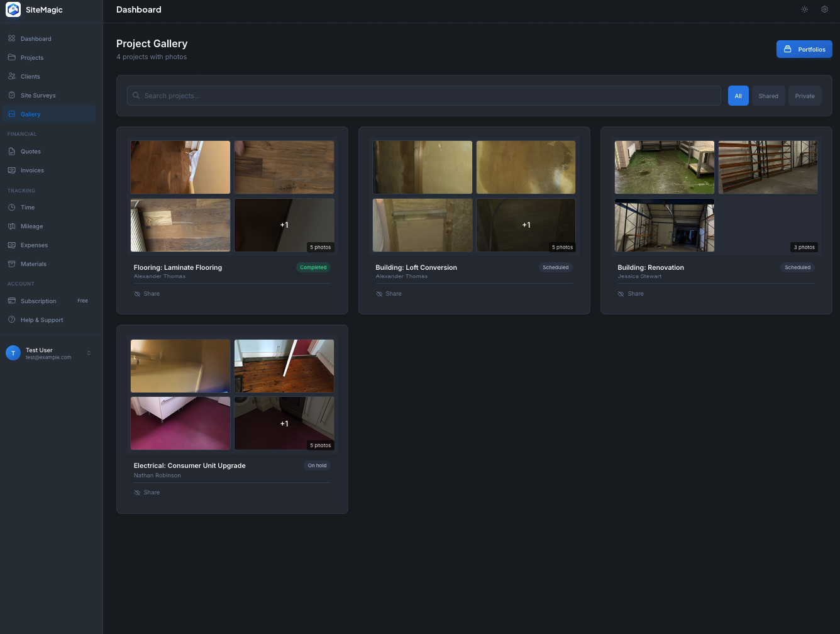Open the Dashboard sidebar item
This screenshot has width=840, height=634.
click(35, 38)
